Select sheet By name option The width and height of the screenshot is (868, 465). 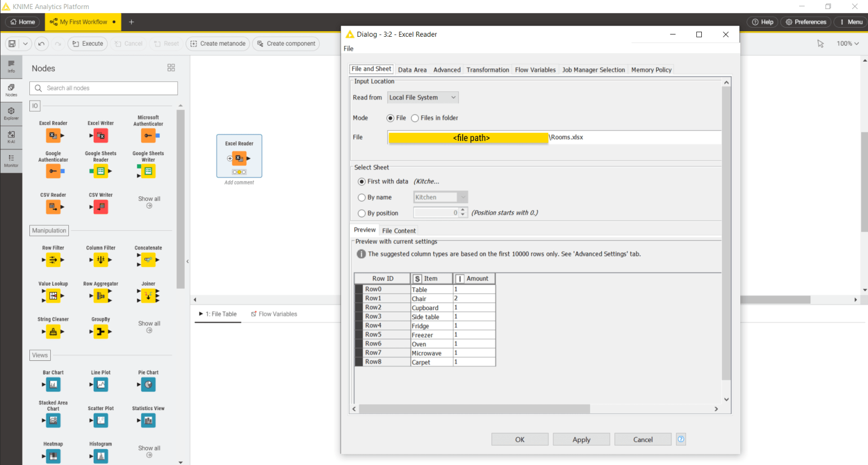tap(362, 197)
